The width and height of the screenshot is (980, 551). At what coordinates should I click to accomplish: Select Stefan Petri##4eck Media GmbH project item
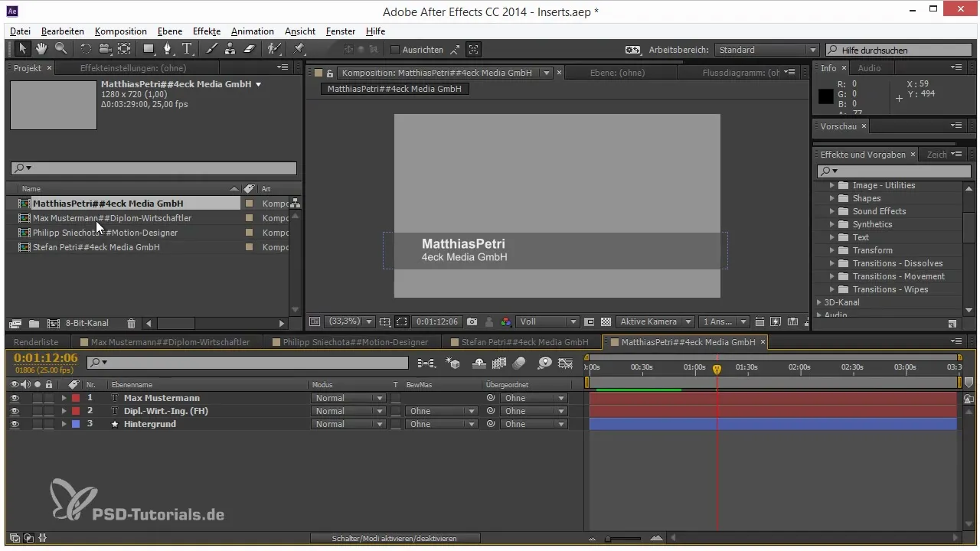click(x=96, y=247)
